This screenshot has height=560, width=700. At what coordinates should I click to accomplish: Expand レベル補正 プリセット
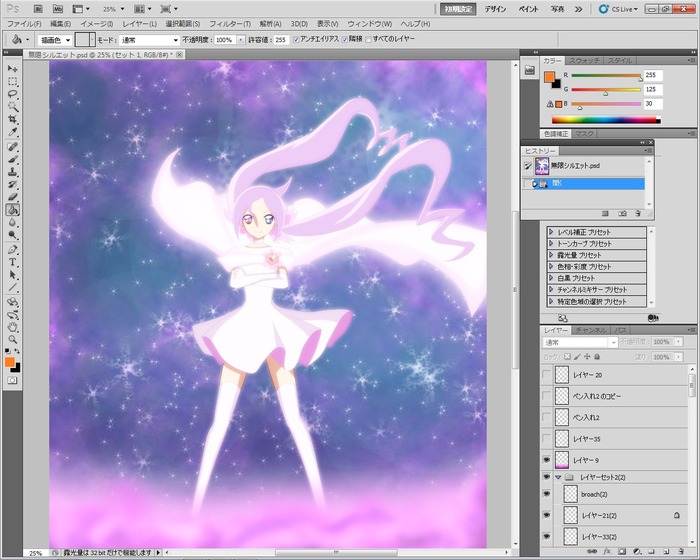pos(551,232)
